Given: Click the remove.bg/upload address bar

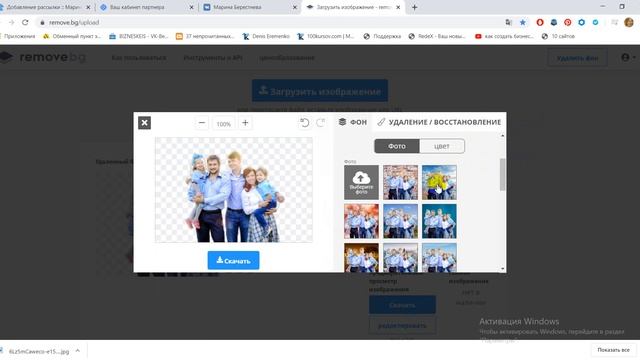Looking at the screenshot, I should coord(74,22).
